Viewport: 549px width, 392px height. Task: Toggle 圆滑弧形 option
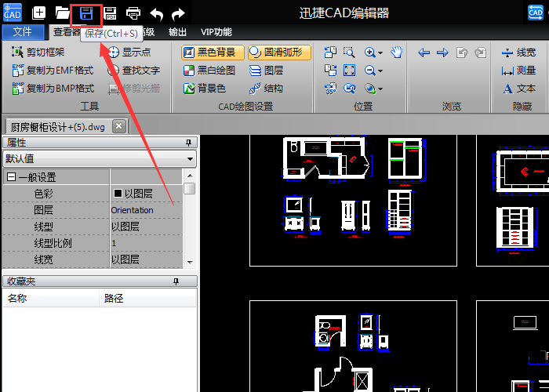coord(279,53)
